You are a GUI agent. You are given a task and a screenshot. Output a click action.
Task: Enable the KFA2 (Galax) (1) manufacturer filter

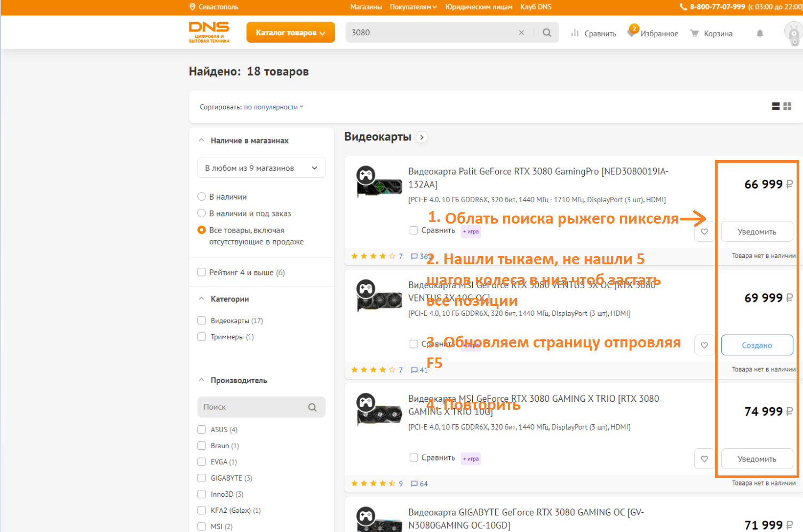pos(202,511)
